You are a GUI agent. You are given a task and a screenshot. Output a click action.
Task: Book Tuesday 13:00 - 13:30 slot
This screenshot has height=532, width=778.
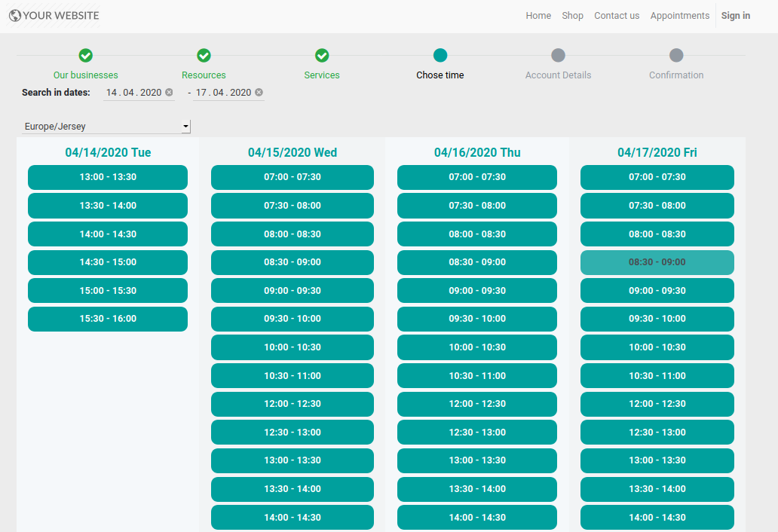tap(108, 178)
